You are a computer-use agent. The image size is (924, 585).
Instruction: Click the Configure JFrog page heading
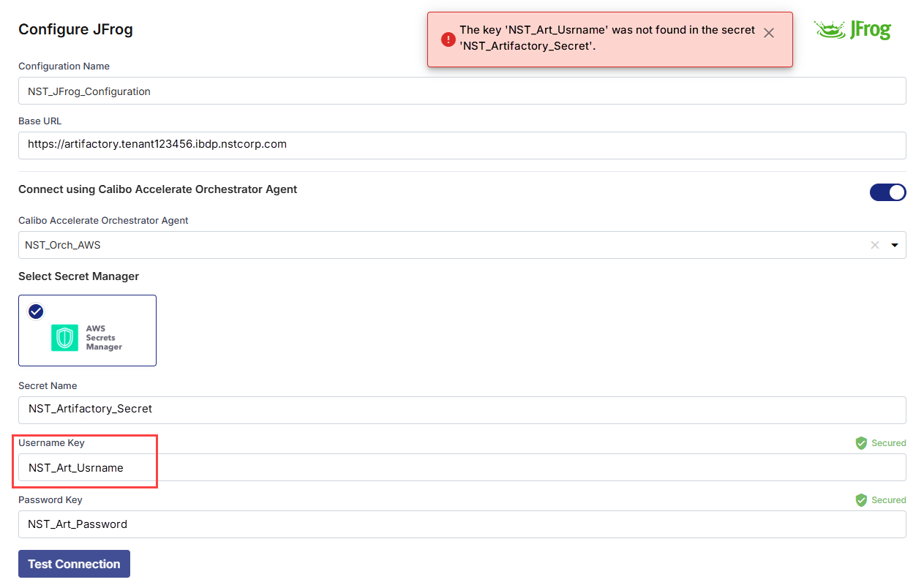(x=75, y=29)
